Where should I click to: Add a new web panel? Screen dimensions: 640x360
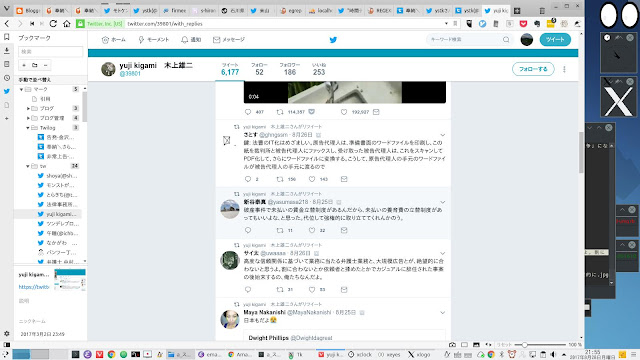(x=7, y=118)
